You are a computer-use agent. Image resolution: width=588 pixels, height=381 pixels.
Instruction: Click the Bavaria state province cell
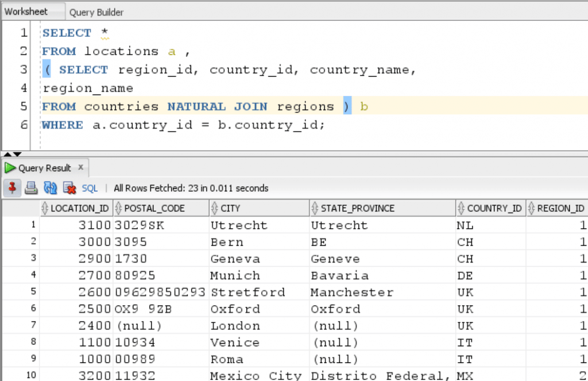click(383, 275)
